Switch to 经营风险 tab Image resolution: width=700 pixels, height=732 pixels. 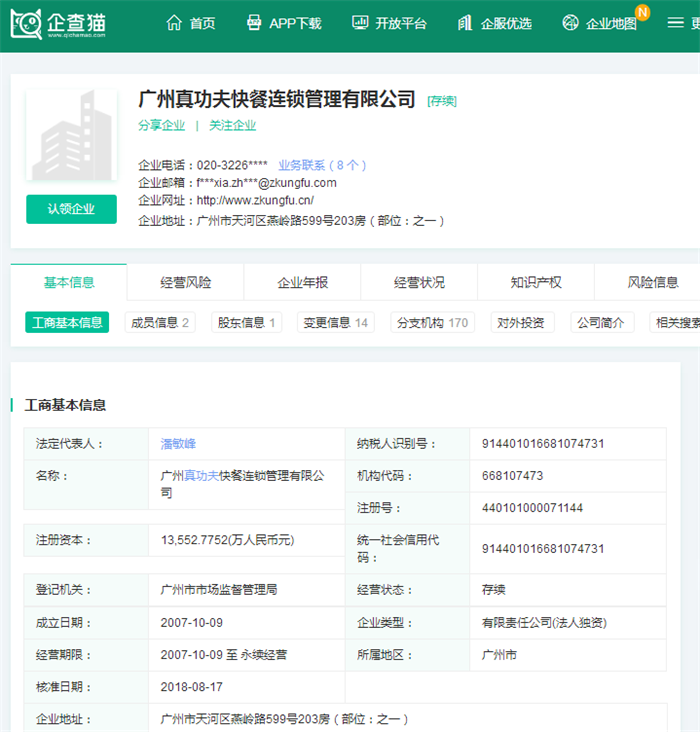pos(185,282)
